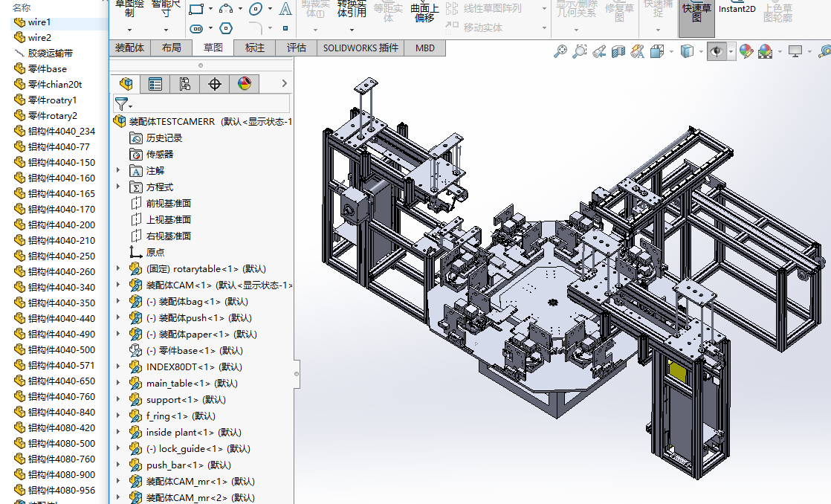The height and width of the screenshot is (504, 831).
Task: Select 铝构件4040-500 in the file list
Action: coord(61,349)
